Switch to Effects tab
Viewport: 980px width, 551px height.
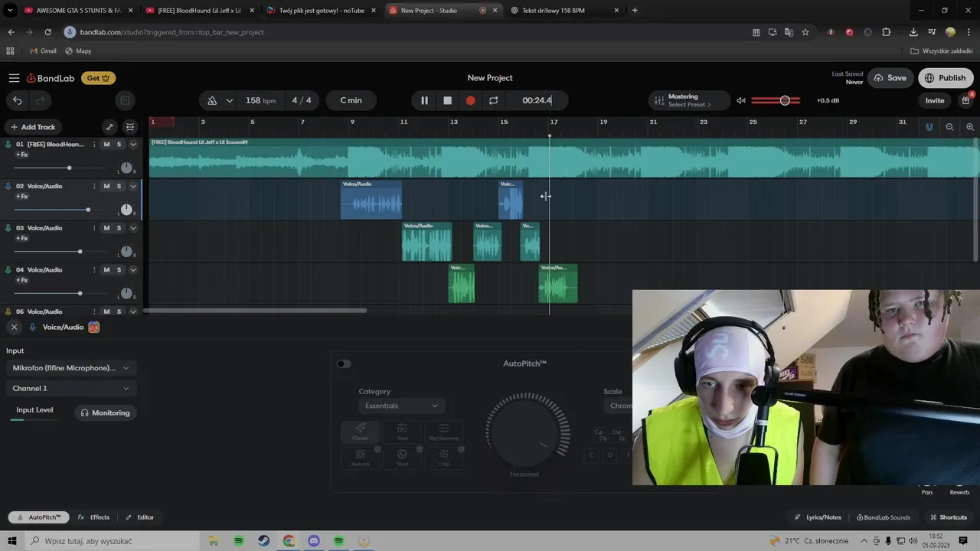[93, 517]
